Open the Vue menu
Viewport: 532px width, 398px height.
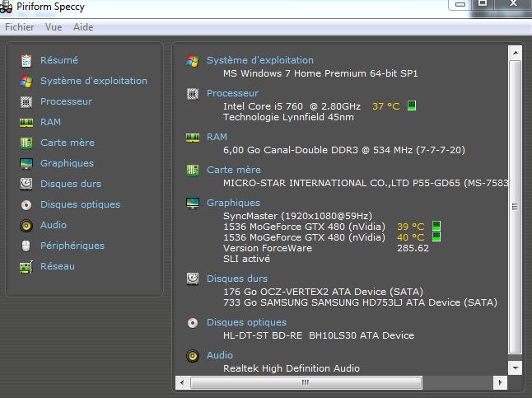[x=54, y=27]
